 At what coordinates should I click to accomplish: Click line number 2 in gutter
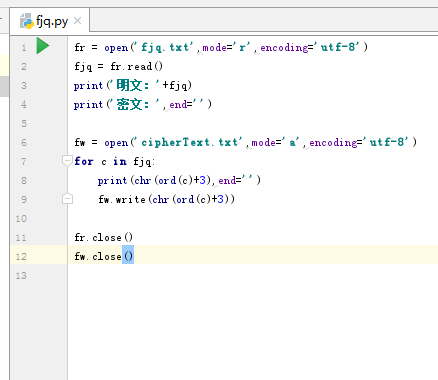(x=24, y=67)
